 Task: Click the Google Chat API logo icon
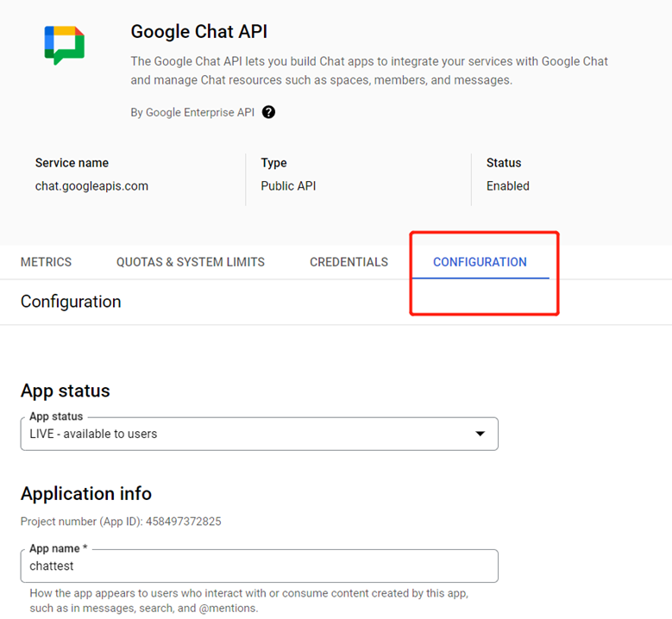coord(65,45)
